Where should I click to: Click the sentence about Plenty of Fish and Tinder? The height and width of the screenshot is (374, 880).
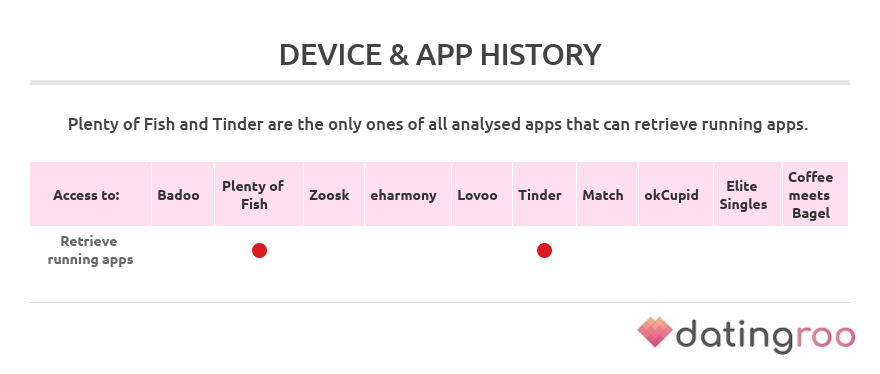click(438, 125)
